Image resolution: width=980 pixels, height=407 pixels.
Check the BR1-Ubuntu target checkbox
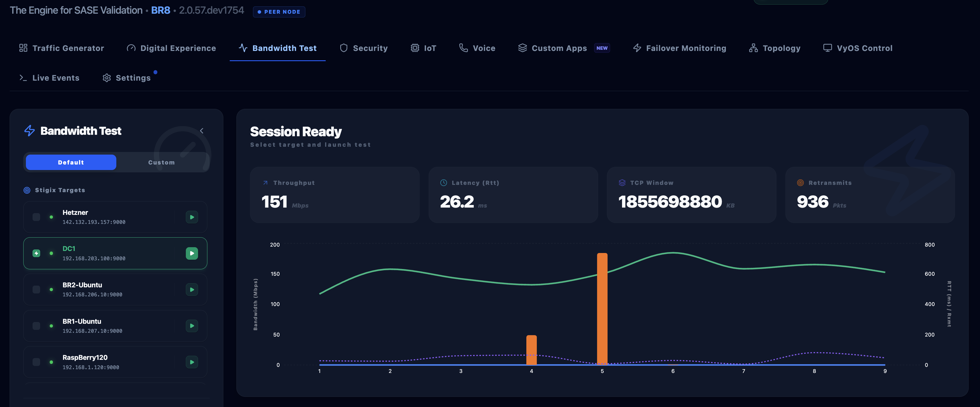[x=36, y=326]
